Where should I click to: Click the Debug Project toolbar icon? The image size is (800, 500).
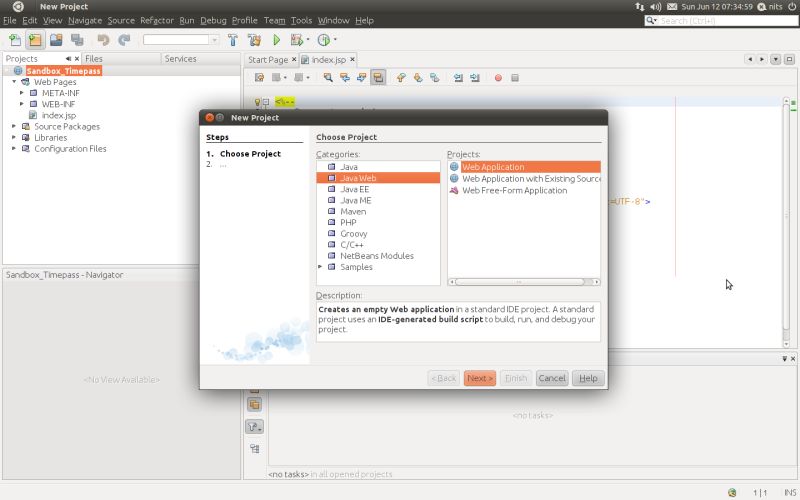pyautogui.click(x=296, y=40)
